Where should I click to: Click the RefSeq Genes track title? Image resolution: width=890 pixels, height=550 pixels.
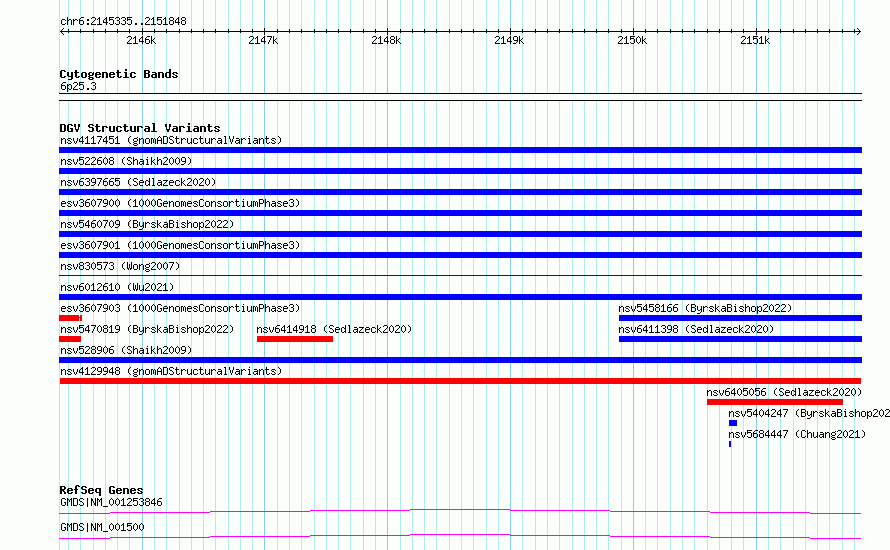101,490
